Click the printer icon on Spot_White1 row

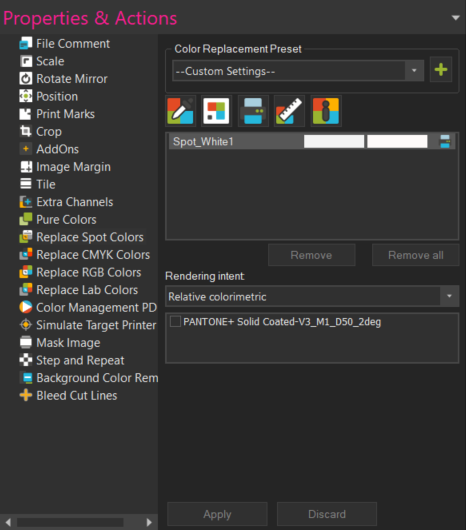tap(445, 141)
